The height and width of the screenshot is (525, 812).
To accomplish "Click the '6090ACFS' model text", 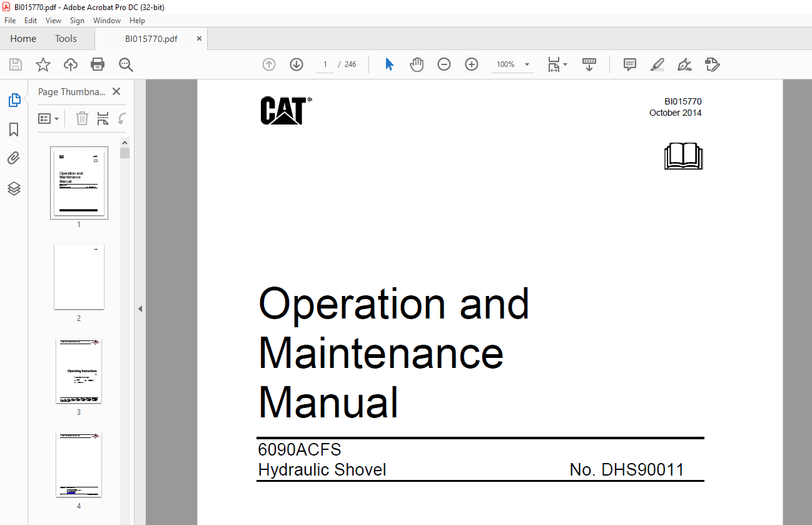I will pos(300,450).
